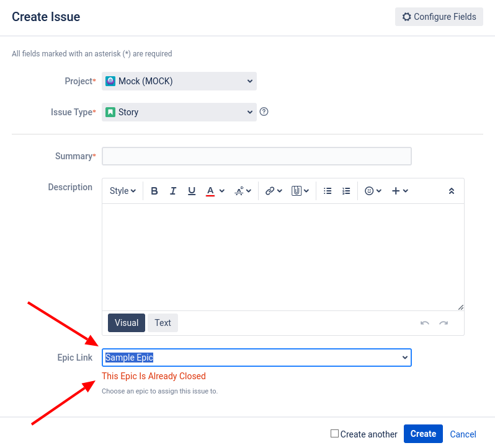Click the Issue Type help question icon
This screenshot has width=495, height=448.
(264, 112)
